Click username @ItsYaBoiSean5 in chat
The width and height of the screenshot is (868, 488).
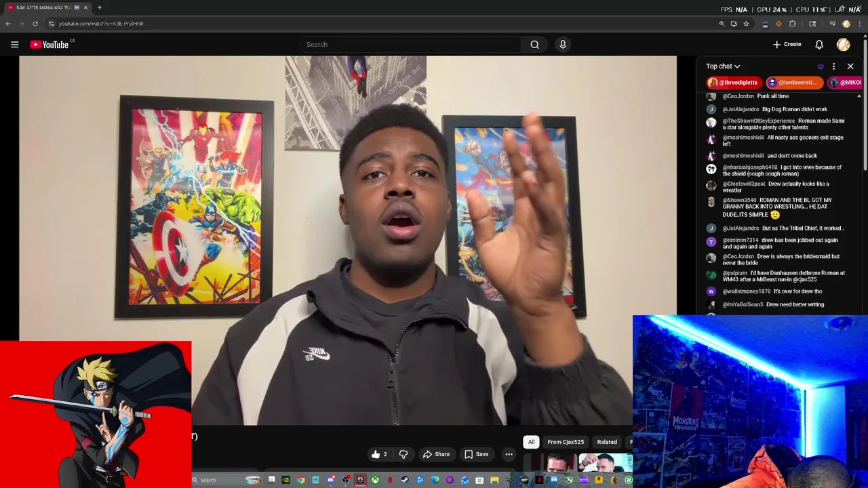[x=743, y=304]
